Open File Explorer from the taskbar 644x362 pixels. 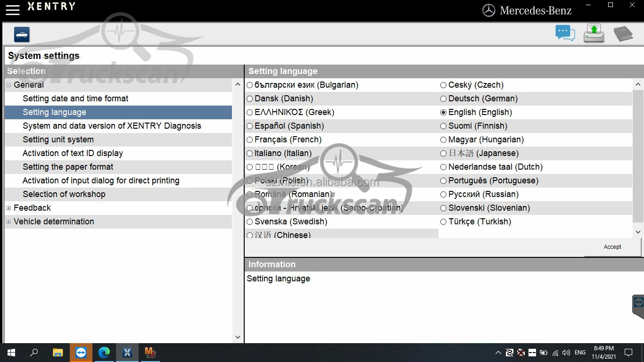click(x=58, y=353)
